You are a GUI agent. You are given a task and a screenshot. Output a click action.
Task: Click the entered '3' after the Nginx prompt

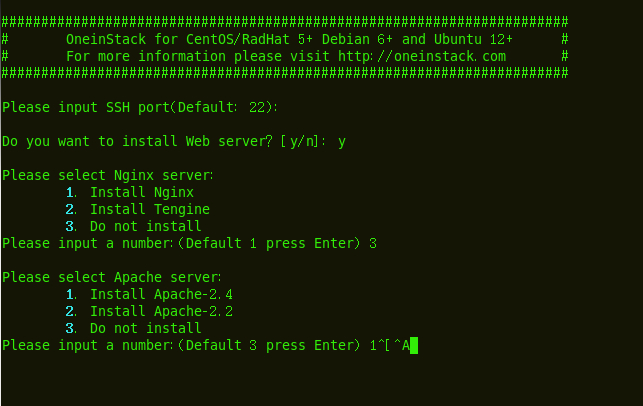tap(374, 243)
